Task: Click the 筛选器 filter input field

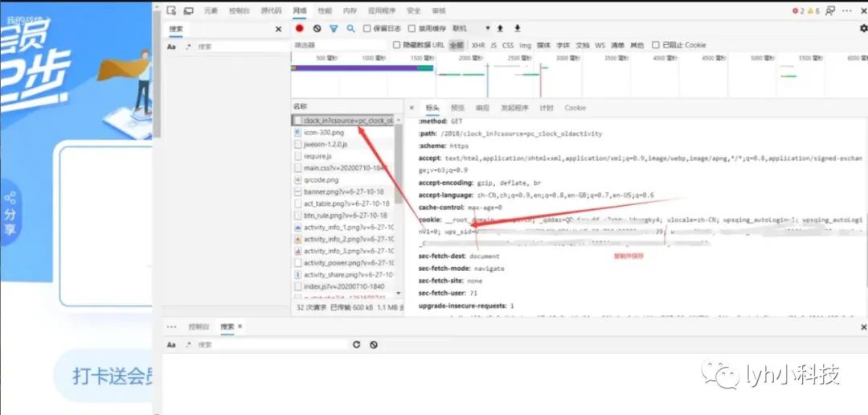Action: [x=338, y=45]
